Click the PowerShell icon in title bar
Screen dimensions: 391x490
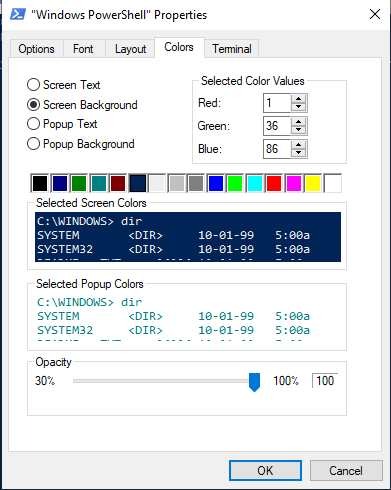tap(18, 14)
